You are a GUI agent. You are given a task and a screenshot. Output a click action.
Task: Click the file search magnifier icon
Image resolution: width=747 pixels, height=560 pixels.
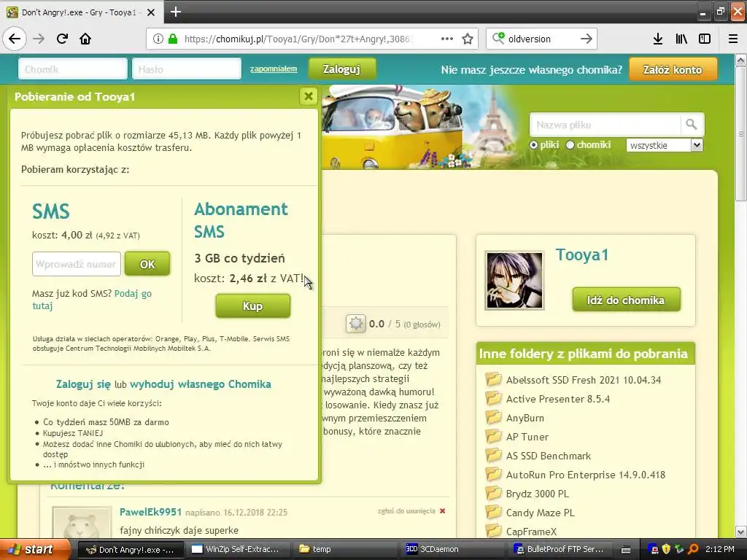click(x=692, y=125)
